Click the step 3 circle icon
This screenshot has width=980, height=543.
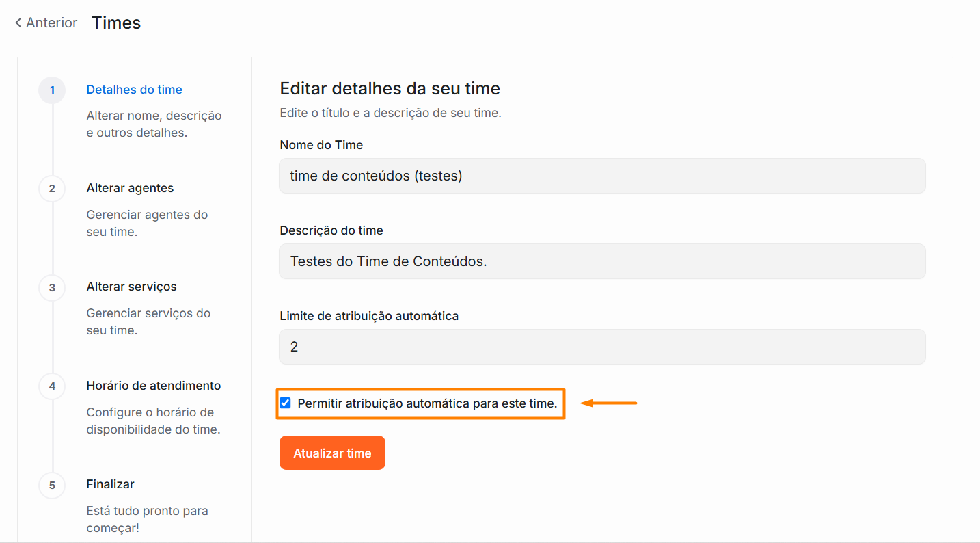click(52, 287)
